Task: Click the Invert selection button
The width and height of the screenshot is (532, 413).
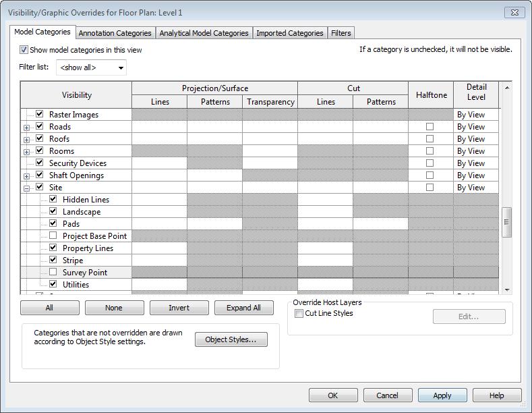Action: tap(179, 308)
